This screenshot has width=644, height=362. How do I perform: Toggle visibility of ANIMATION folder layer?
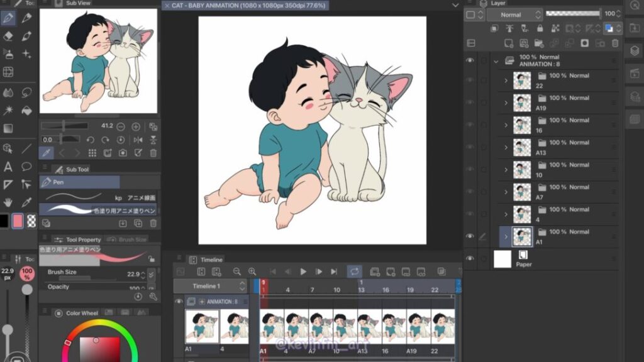pos(470,60)
